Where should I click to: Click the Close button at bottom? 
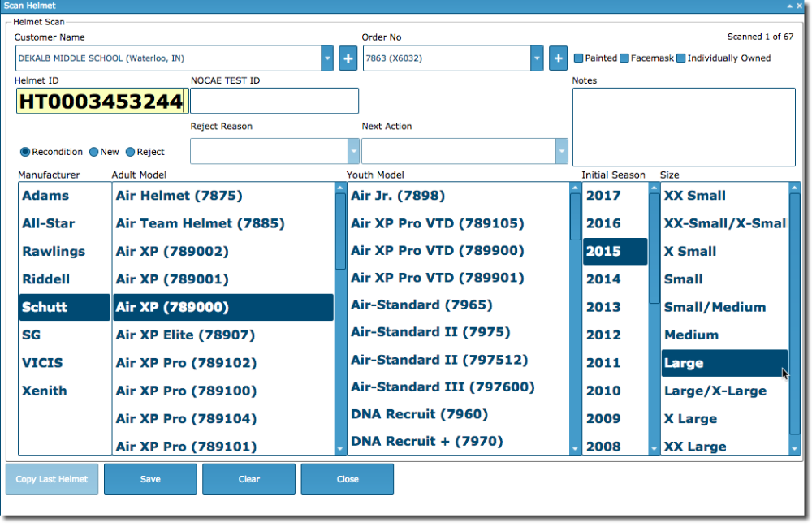(347, 479)
